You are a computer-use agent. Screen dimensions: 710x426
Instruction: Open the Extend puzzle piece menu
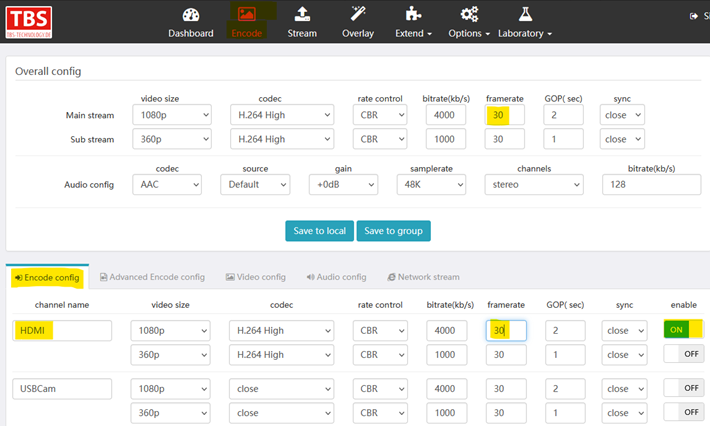point(413,14)
